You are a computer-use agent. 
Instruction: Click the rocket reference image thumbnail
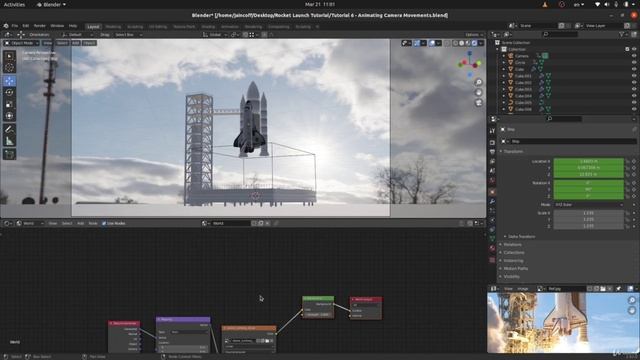tap(562, 322)
